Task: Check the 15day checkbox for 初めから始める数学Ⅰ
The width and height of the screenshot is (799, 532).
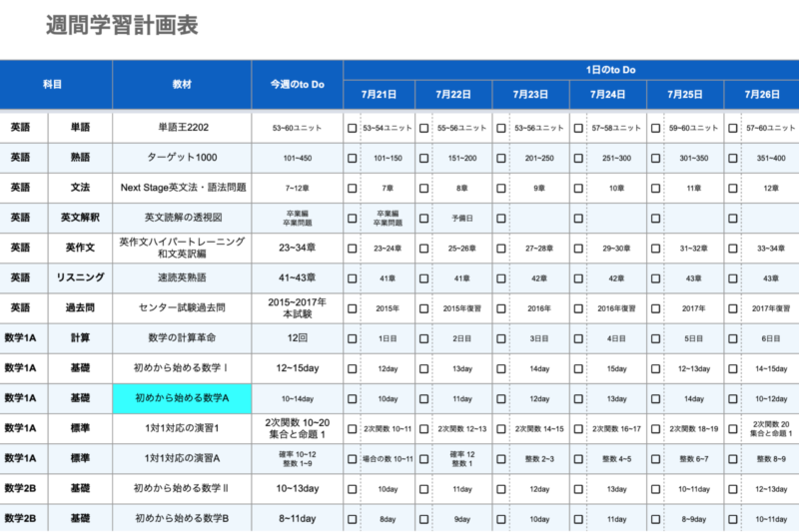Action: pos(578,368)
